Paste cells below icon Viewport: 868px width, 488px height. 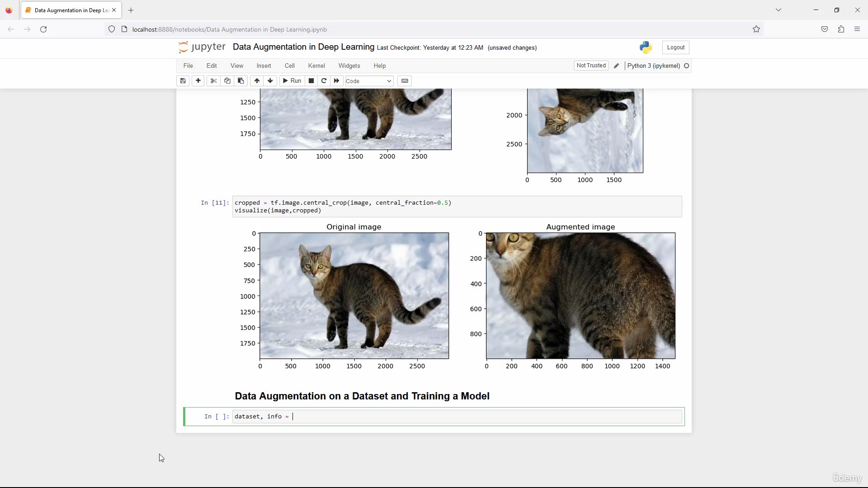pyautogui.click(x=241, y=81)
